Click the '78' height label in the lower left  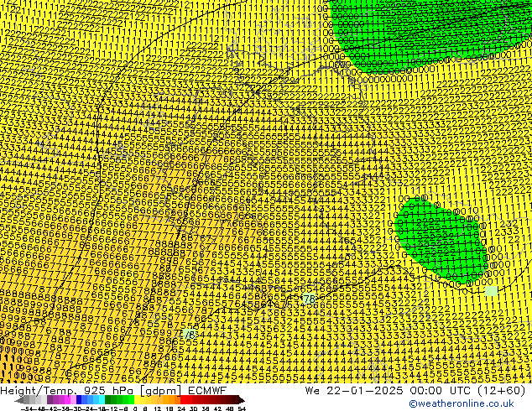click(x=189, y=335)
